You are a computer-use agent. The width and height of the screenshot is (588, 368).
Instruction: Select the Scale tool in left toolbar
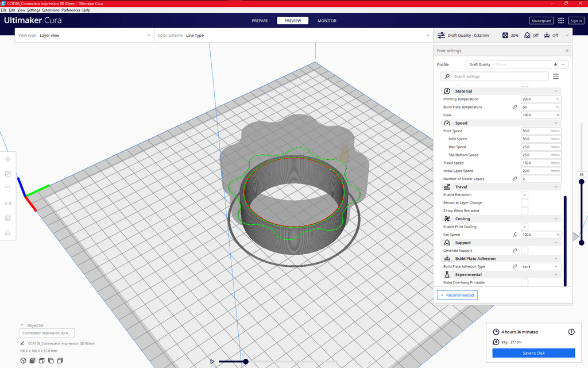point(8,174)
